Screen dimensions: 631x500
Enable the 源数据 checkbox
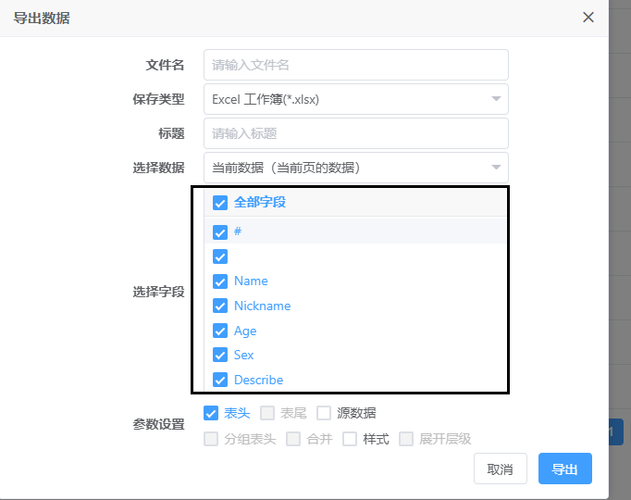click(324, 413)
